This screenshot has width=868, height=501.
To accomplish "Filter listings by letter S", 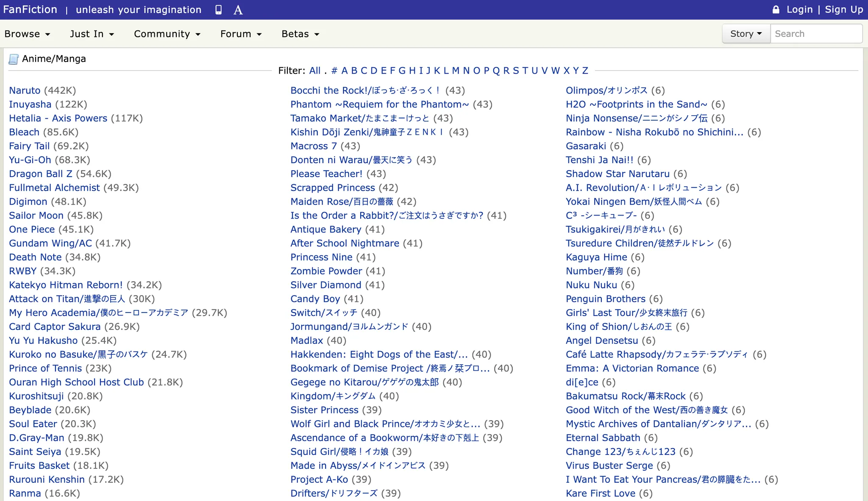I will [x=516, y=71].
